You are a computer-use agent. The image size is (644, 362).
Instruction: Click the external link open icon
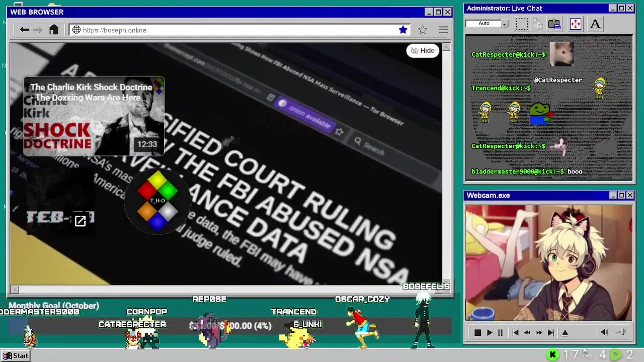tap(80, 221)
